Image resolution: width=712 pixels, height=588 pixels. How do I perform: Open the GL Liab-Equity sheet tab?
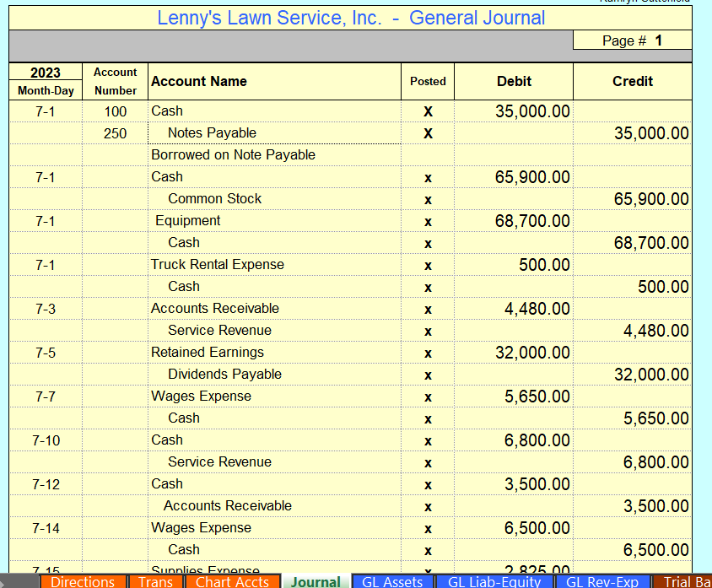click(x=494, y=581)
